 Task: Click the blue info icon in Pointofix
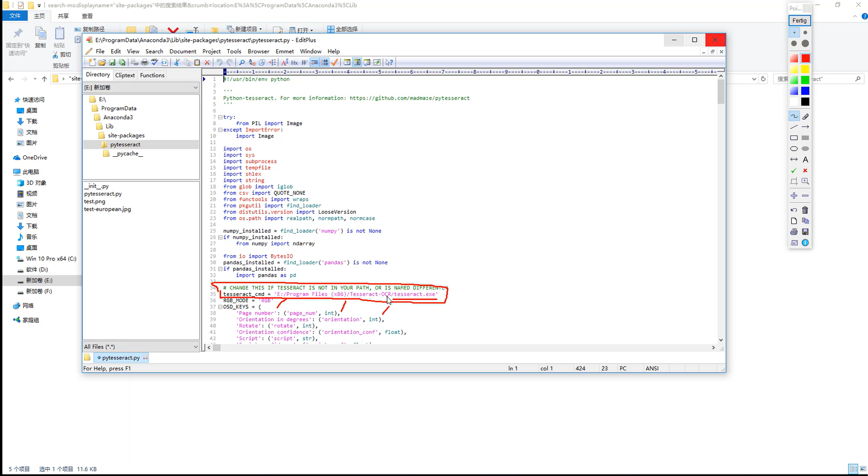[x=805, y=242]
